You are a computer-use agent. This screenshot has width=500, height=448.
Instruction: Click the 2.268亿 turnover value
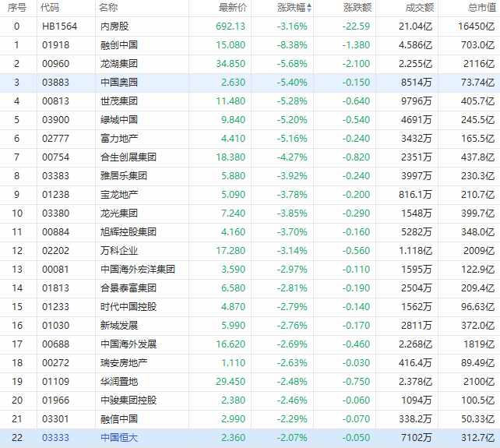tap(415, 344)
